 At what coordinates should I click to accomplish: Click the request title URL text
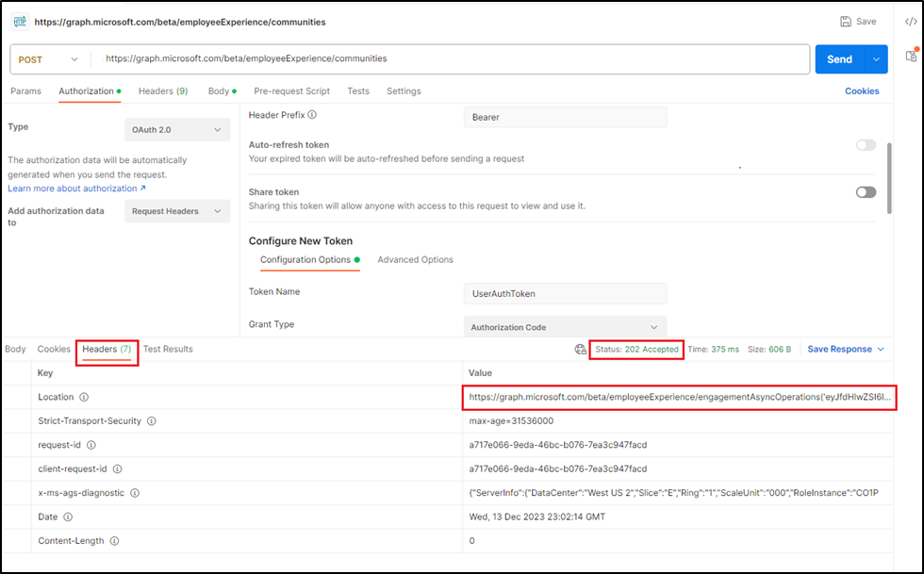pos(180,22)
